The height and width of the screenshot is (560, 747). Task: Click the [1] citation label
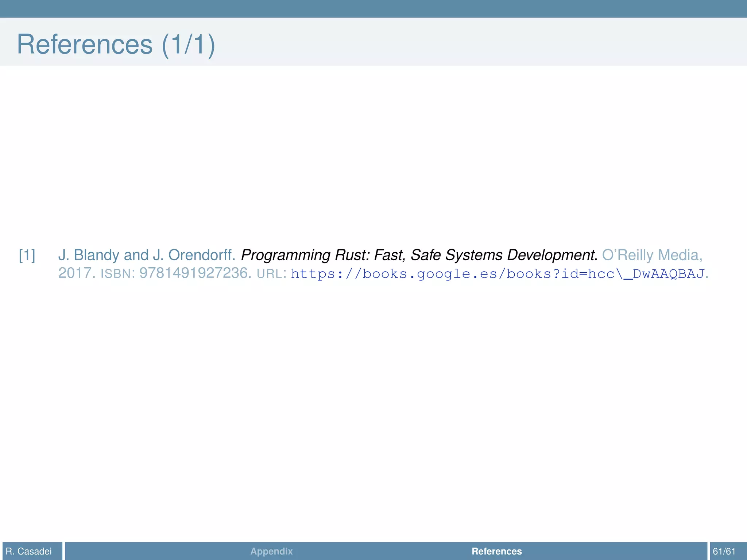(27, 255)
